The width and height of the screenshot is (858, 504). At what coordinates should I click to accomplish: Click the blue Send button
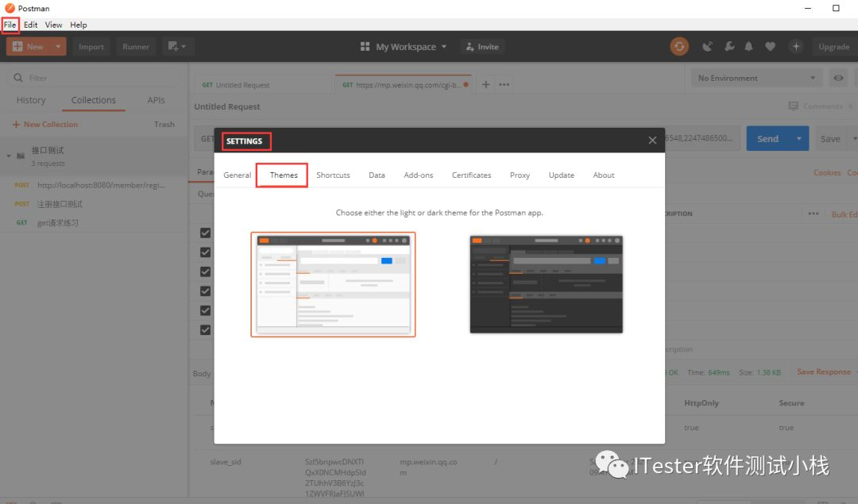coord(767,139)
